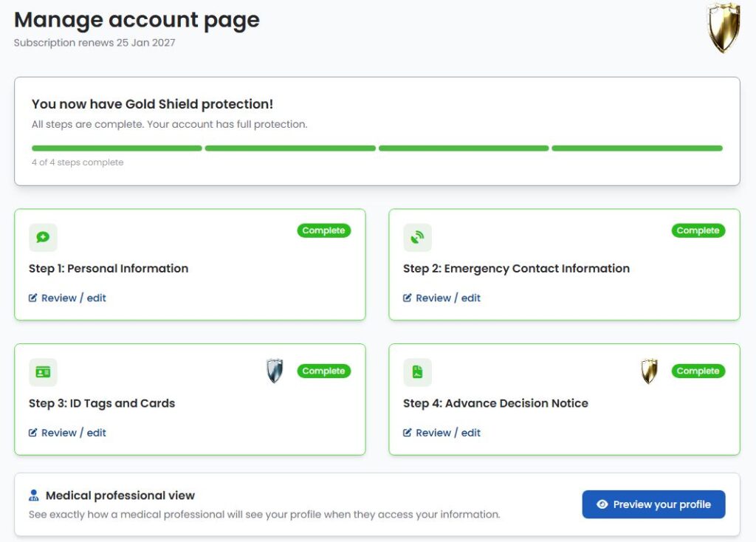
Task: Open Review / edit for Advance Decision Notice
Action: 442,433
